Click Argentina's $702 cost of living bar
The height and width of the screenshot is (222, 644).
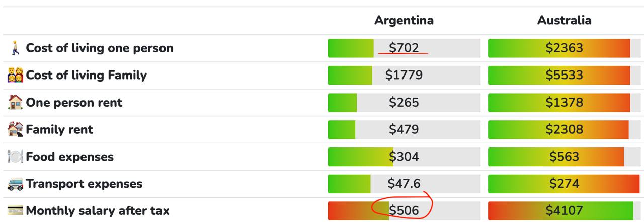(404, 48)
